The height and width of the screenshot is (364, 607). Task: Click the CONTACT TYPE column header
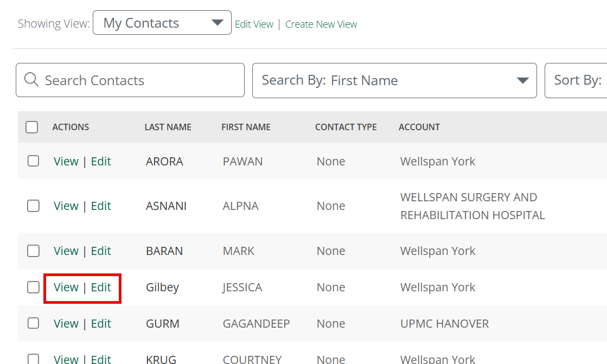tap(346, 127)
